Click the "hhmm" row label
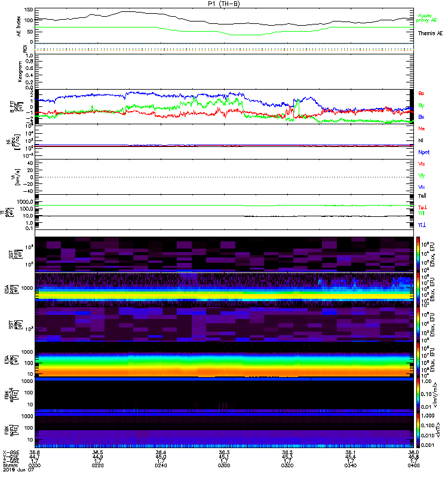 (10, 465)
